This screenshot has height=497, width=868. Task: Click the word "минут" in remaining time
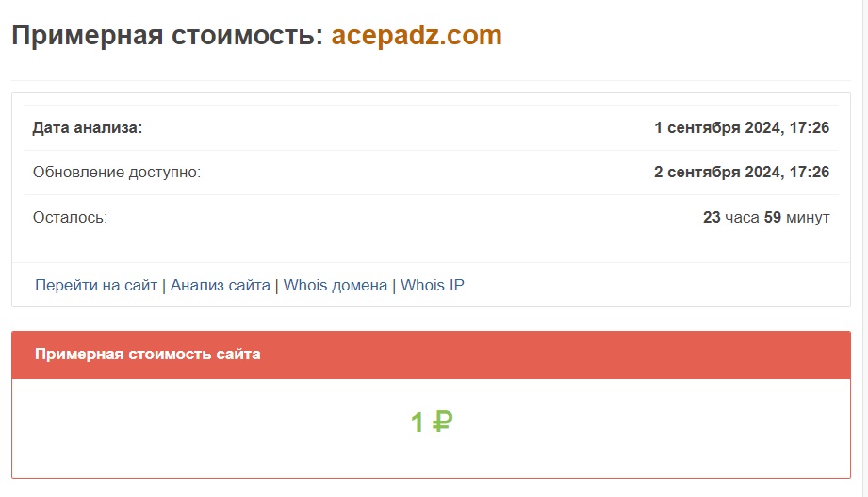(x=808, y=217)
